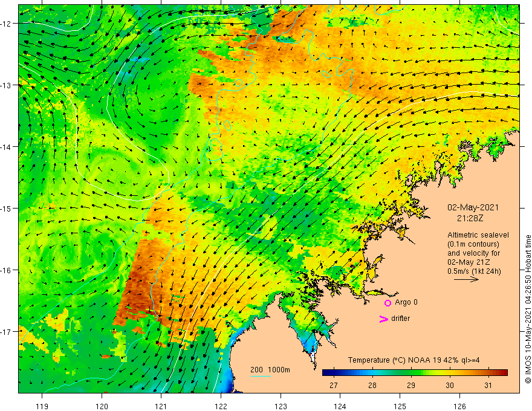Click the '(0.1m contours)' legend line
Image resolution: width=532 pixels, height=411 pixels.
click(x=473, y=244)
